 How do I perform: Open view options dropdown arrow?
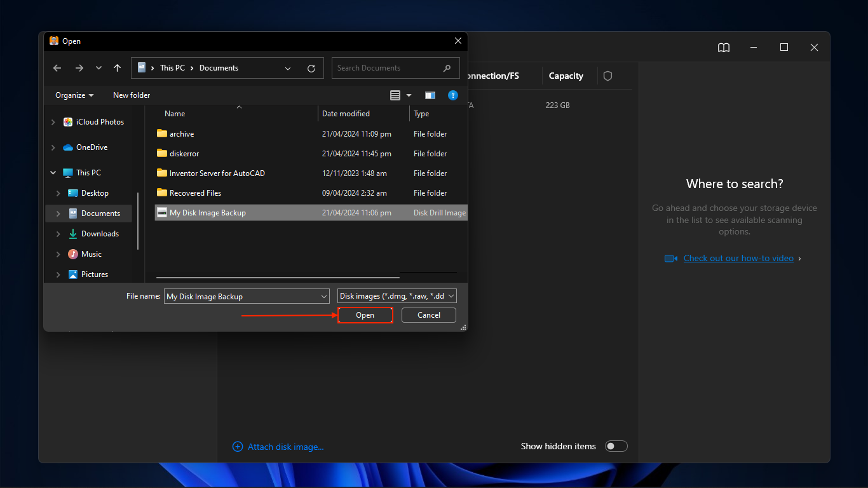point(409,95)
